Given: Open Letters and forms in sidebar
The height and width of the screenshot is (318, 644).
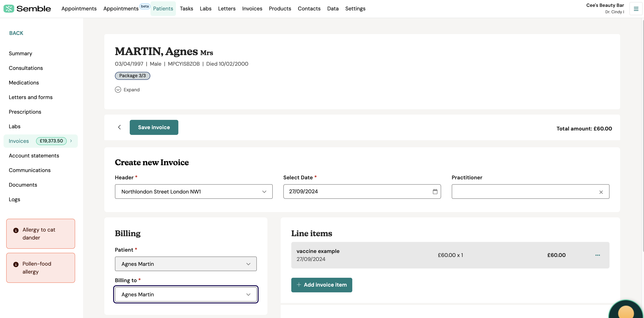Looking at the screenshot, I should [x=30, y=97].
